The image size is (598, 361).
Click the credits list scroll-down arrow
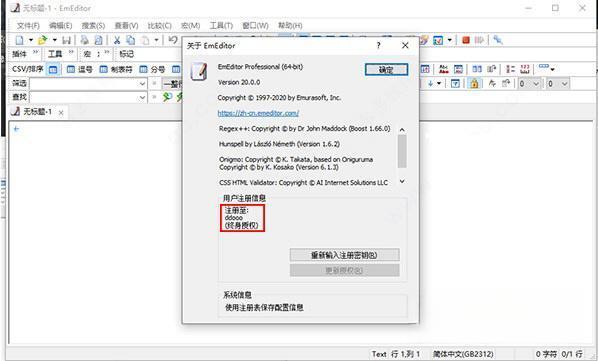(402, 182)
